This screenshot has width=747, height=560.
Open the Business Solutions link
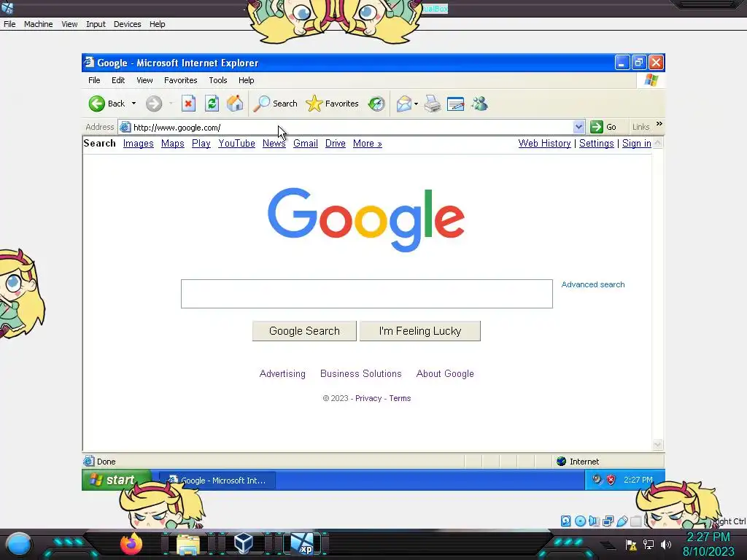[360, 374]
